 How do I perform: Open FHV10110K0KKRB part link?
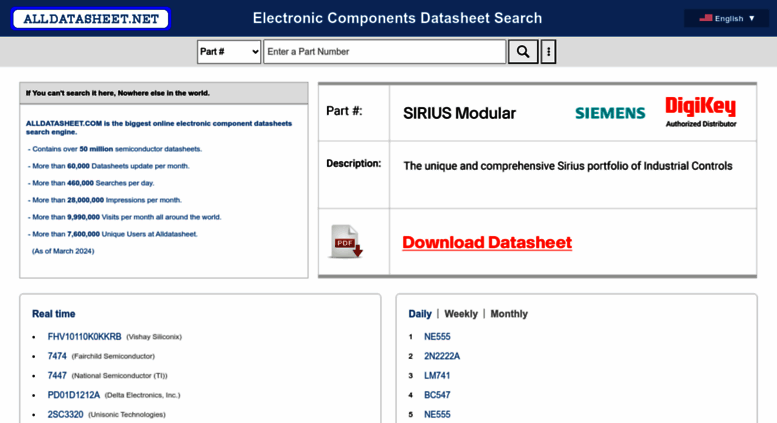coord(84,337)
